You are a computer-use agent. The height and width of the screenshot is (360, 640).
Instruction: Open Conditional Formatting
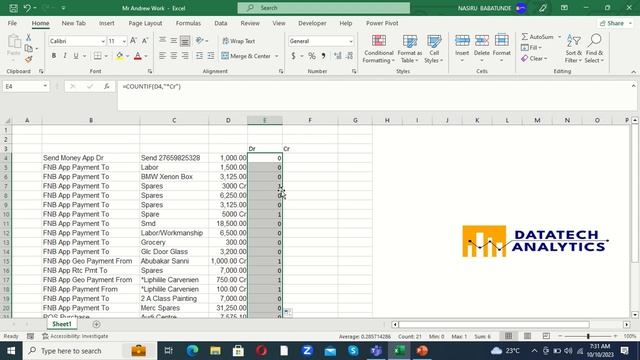point(379,49)
